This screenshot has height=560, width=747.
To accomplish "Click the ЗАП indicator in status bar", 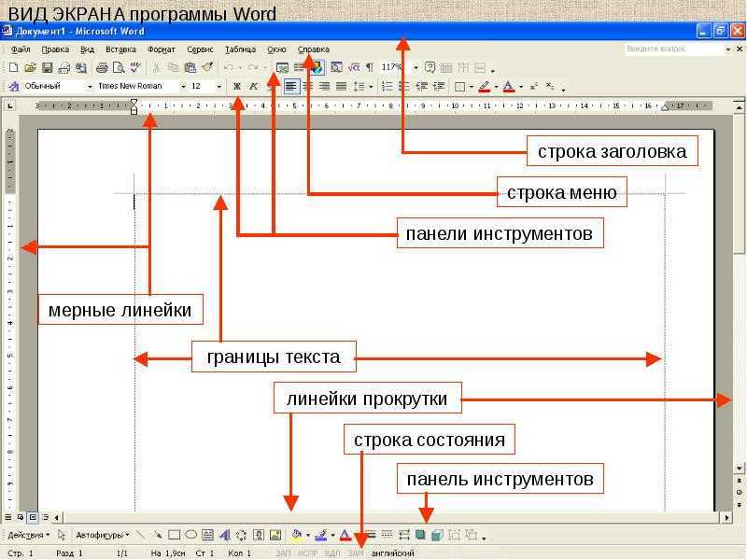I will (x=283, y=553).
